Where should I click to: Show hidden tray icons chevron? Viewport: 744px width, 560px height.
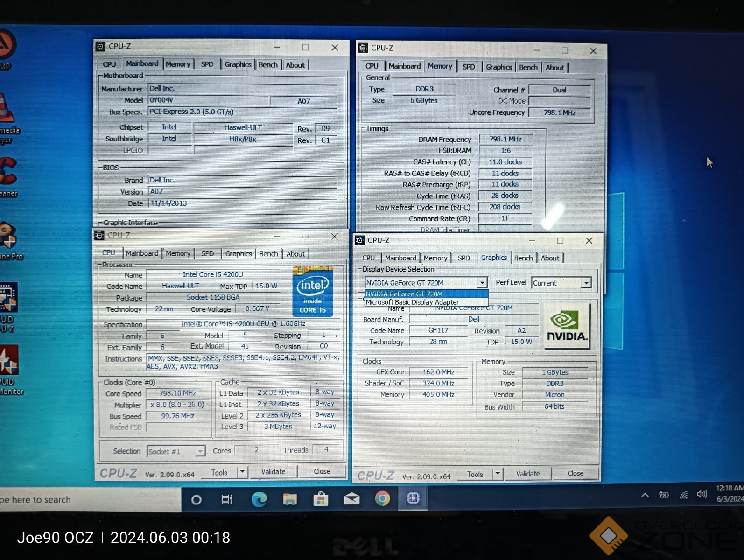pos(645,495)
